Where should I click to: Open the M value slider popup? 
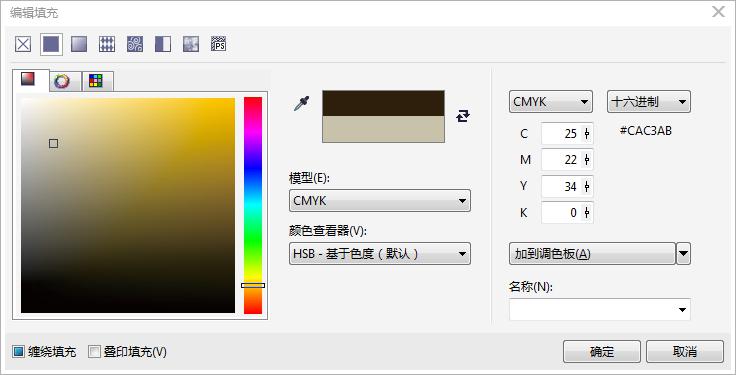click(x=587, y=160)
